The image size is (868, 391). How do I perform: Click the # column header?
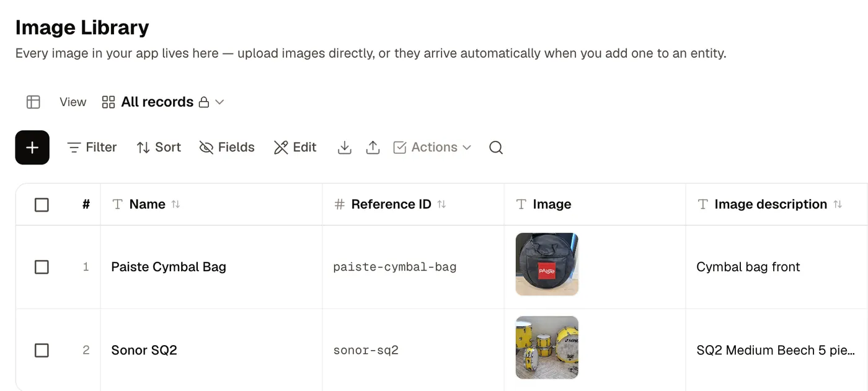tap(86, 204)
